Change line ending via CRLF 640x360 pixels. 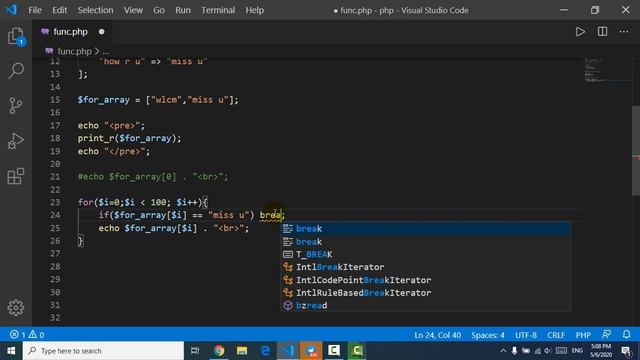click(556, 335)
